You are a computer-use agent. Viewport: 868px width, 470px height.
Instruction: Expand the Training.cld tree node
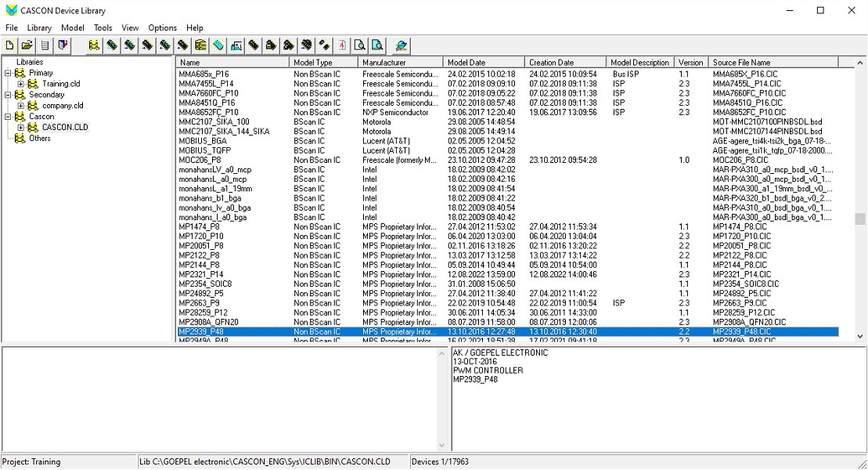coord(21,84)
